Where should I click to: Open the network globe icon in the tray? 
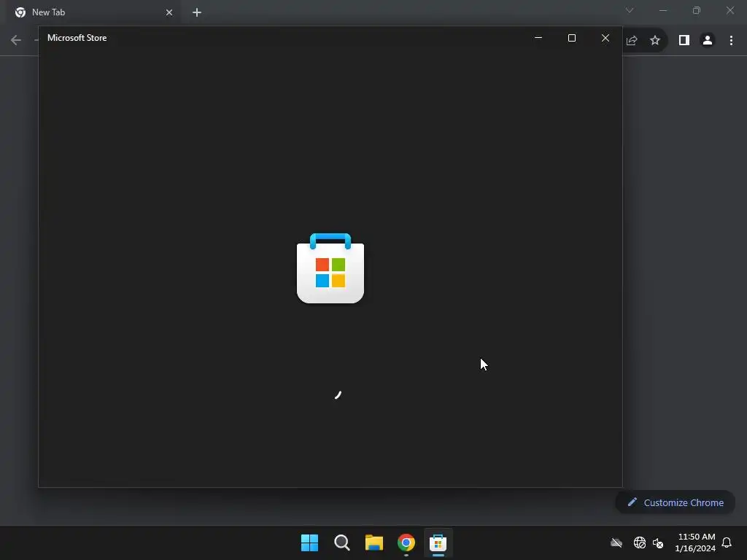tap(639, 542)
